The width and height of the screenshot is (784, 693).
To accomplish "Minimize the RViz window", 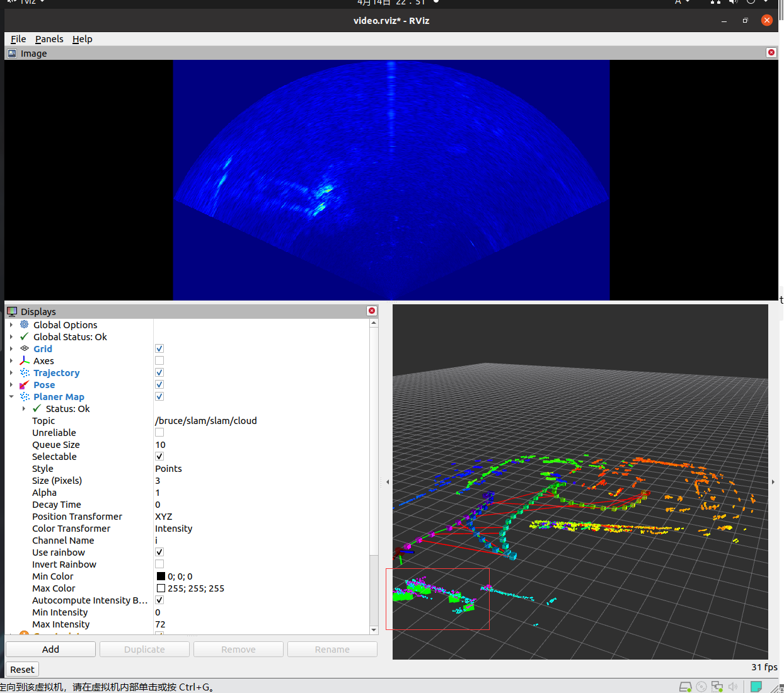I will 724,21.
